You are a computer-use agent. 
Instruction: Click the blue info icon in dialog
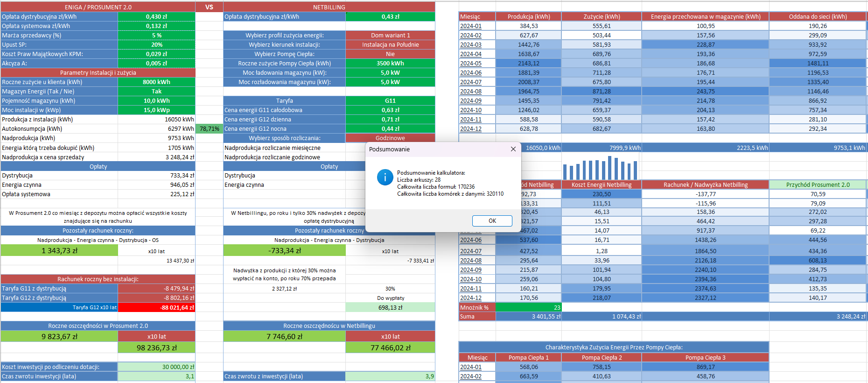click(385, 177)
